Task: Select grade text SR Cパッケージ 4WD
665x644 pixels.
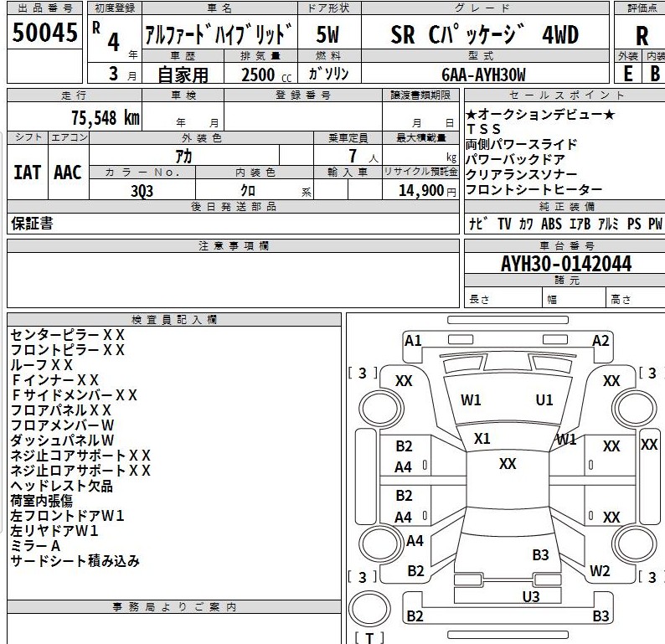Action: [x=484, y=34]
